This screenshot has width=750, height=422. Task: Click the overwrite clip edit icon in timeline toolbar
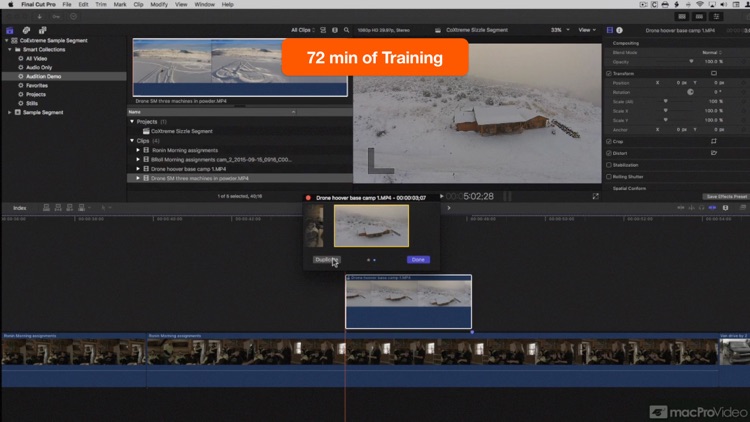81,208
